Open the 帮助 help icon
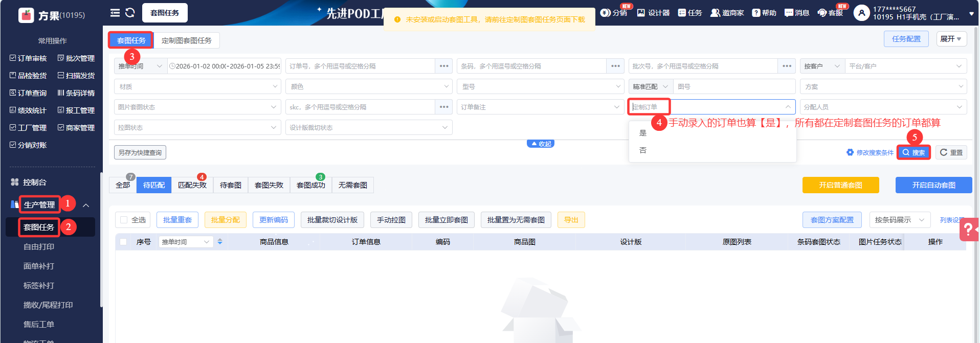The height and width of the screenshot is (343, 980). point(764,13)
